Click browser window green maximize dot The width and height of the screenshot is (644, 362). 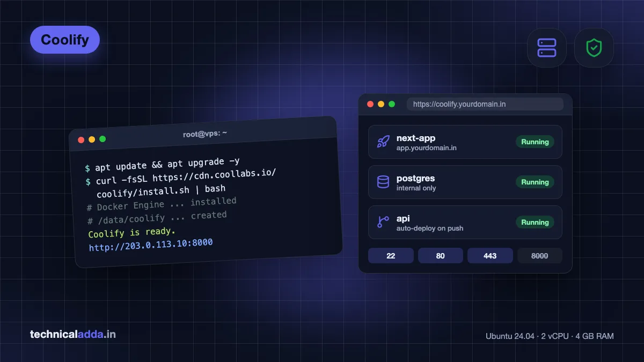pos(392,104)
